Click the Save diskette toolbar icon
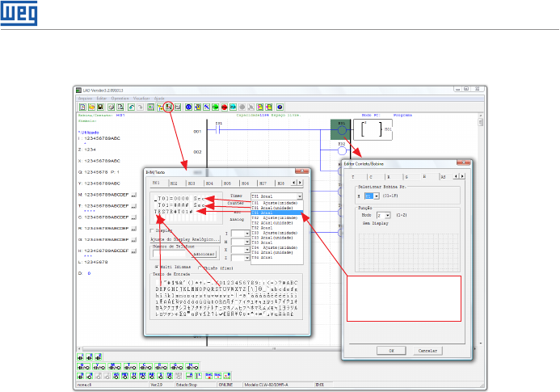The height and width of the screenshot is (392, 560). [x=102, y=106]
